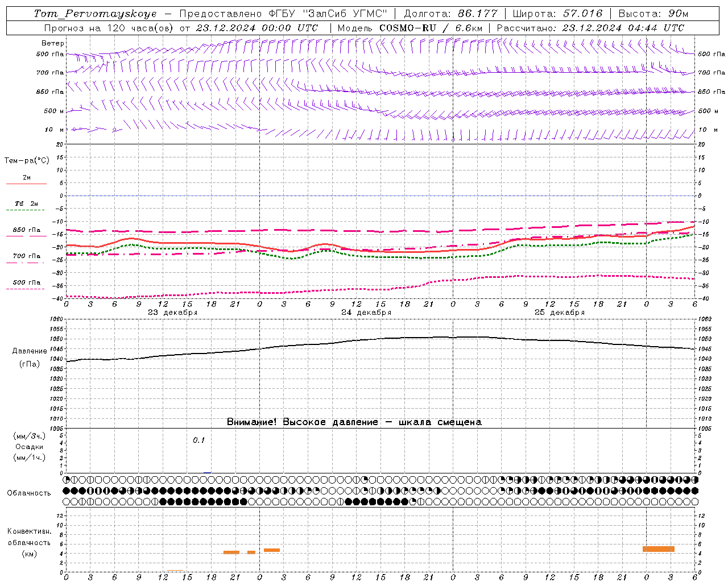Click the '(км)' unit under convective cloudiness

coord(30,554)
